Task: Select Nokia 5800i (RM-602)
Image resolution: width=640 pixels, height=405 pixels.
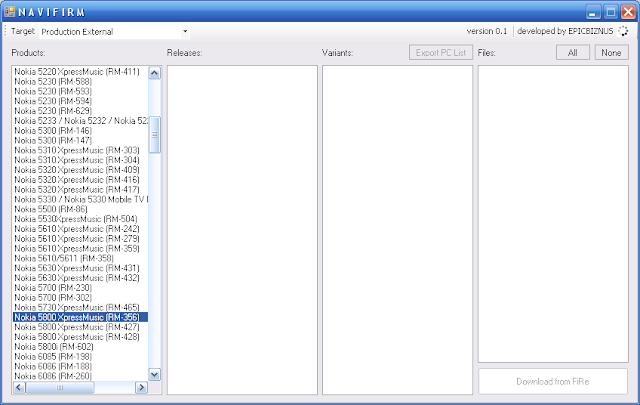Action: click(x=80, y=347)
